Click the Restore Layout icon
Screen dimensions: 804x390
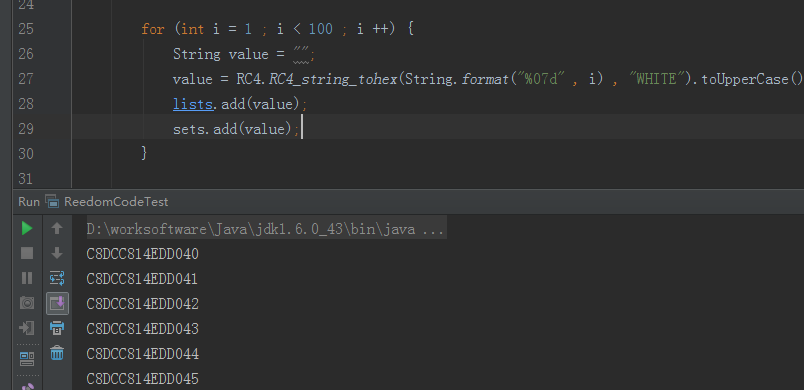tap(27, 359)
